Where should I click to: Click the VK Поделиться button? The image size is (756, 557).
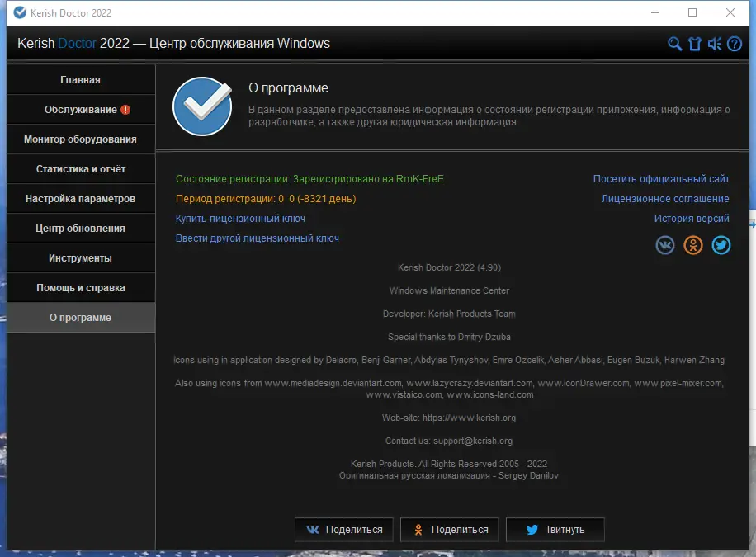pos(344,530)
